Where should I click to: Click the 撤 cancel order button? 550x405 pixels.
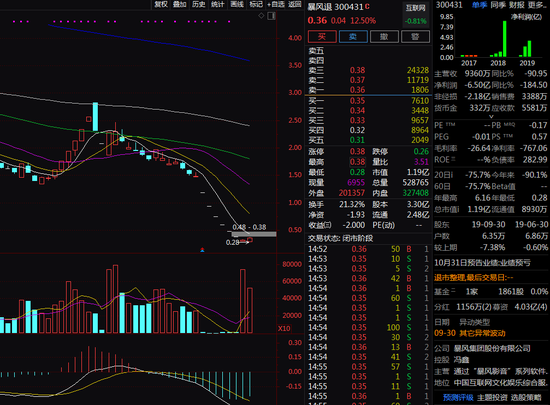point(384,36)
